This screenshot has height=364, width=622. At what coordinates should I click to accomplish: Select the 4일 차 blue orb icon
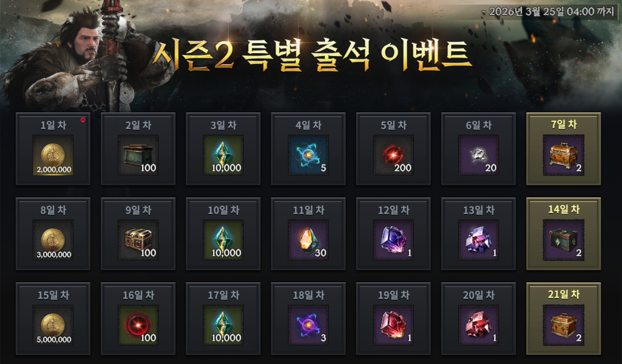pyautogui.click(x=308, y=155)
